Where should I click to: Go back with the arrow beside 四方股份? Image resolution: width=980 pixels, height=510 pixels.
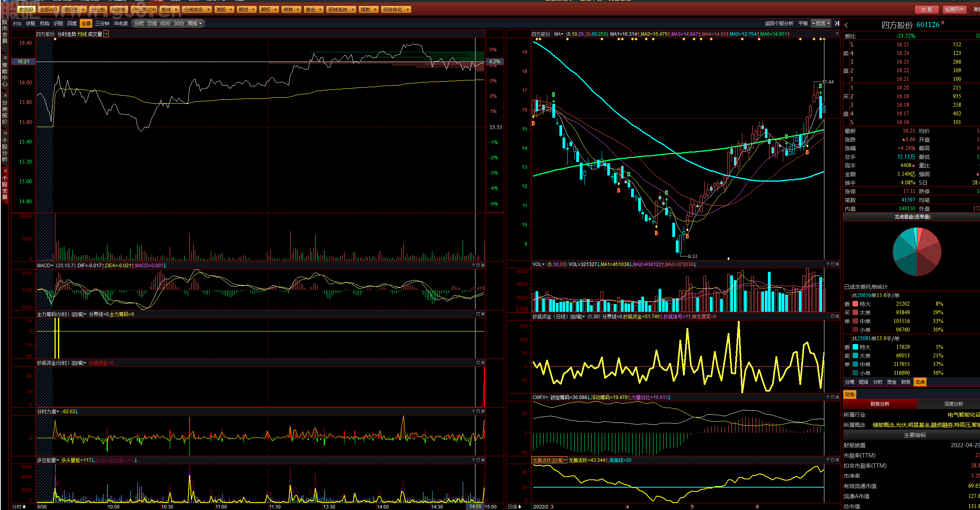pos(846,25)
